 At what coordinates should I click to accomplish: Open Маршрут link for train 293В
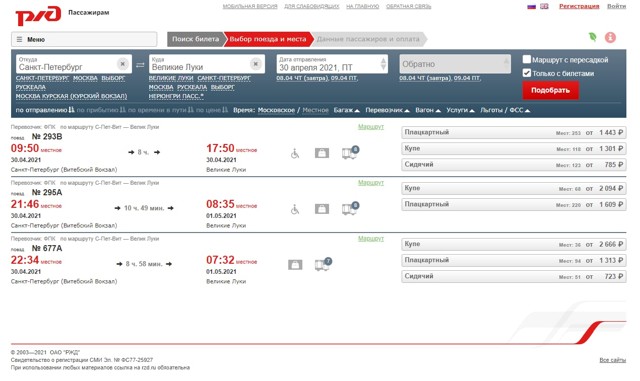click(371, 127)
